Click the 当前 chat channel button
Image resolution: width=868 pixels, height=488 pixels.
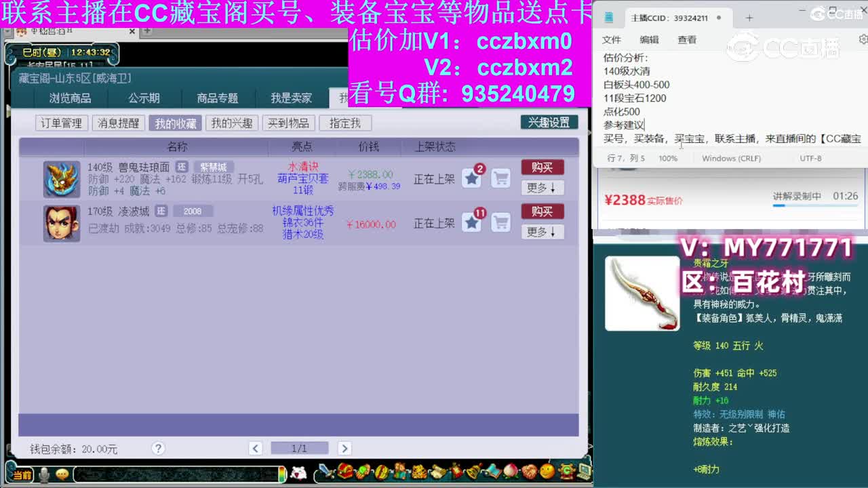[x=22, y=475]
